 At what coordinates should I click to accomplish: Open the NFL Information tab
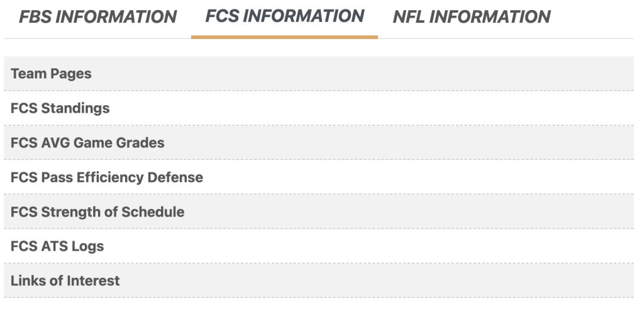pyautogui.click(x=471, y=17)
